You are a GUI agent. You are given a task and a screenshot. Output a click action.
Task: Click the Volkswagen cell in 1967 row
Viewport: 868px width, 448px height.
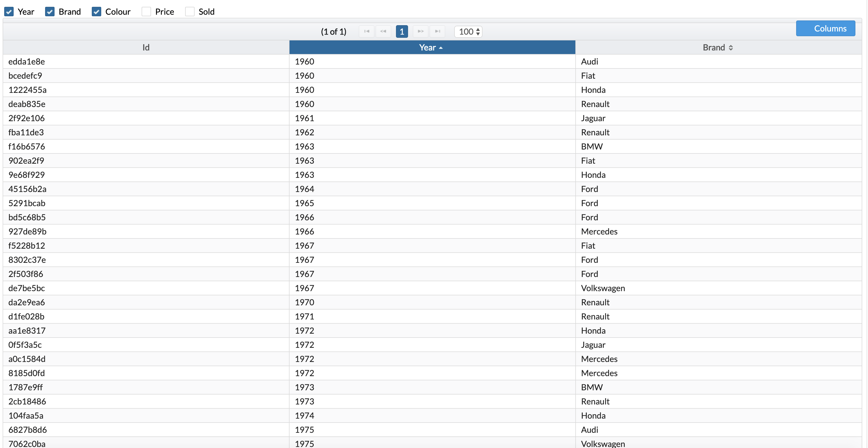click(x=718, y=288)
